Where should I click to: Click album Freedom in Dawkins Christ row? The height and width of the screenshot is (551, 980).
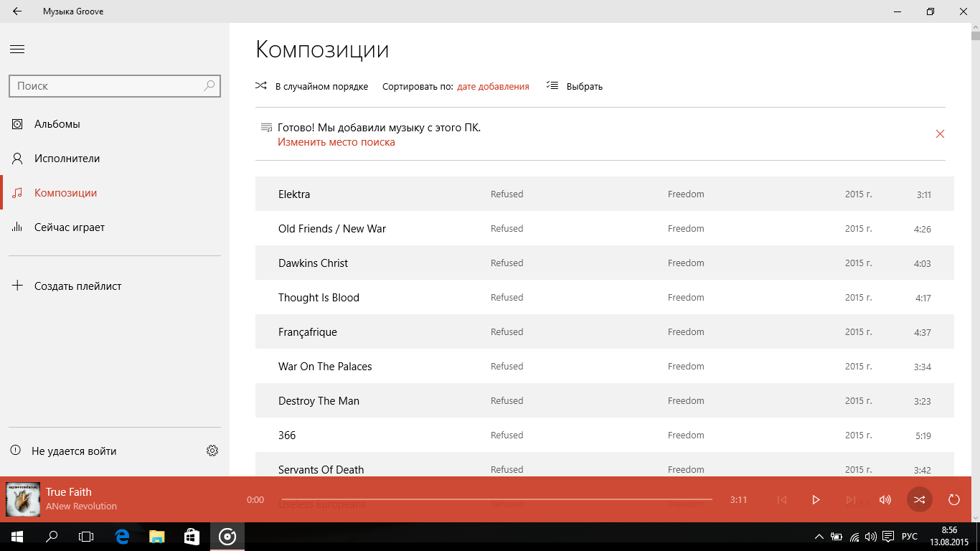click(686, 263)
